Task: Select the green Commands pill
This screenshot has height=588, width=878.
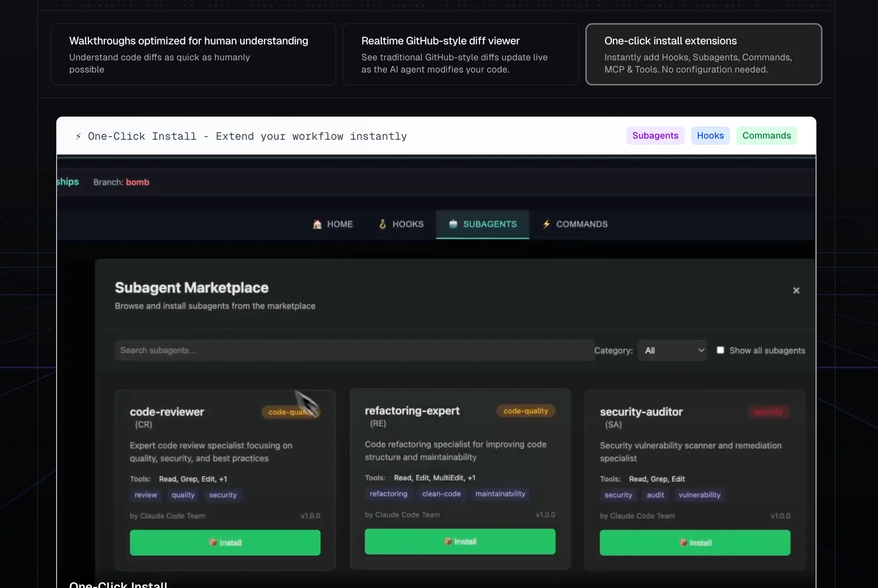Action: pos(767,135)
